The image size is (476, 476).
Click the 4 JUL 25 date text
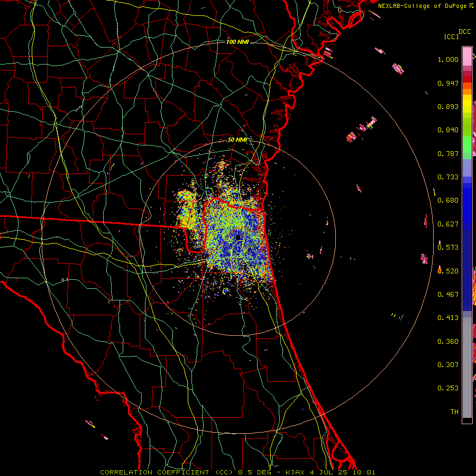point(329,472)
